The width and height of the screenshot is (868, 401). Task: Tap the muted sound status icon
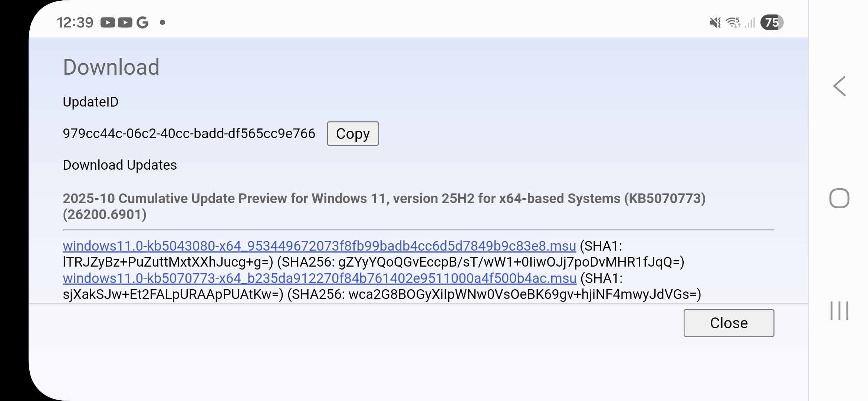click(715, 23)
